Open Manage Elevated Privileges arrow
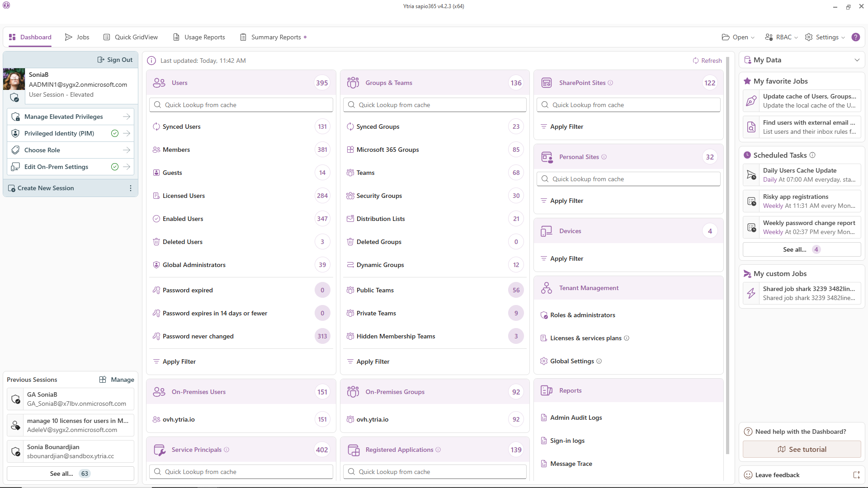Image resolution: width=868 pixels, height=488 pixels. pos(127,117)
